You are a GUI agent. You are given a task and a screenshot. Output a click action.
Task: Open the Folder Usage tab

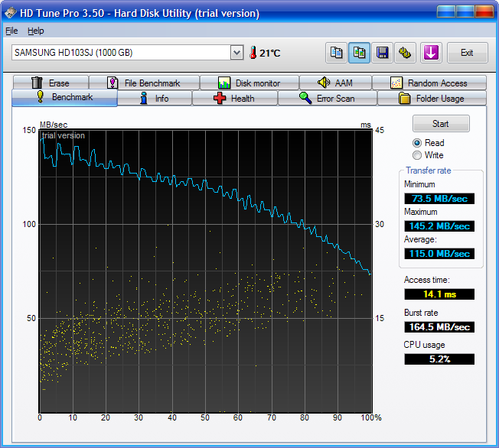pos(432,99)
